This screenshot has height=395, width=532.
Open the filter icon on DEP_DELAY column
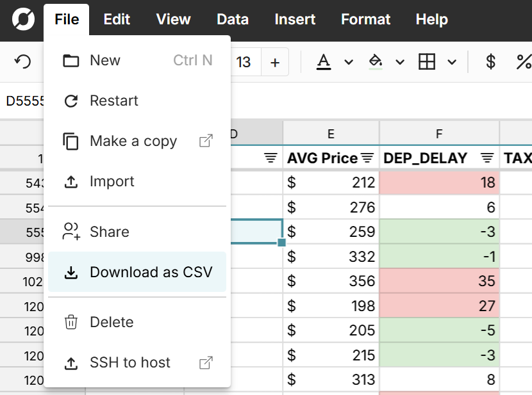(x=487, y=157)
